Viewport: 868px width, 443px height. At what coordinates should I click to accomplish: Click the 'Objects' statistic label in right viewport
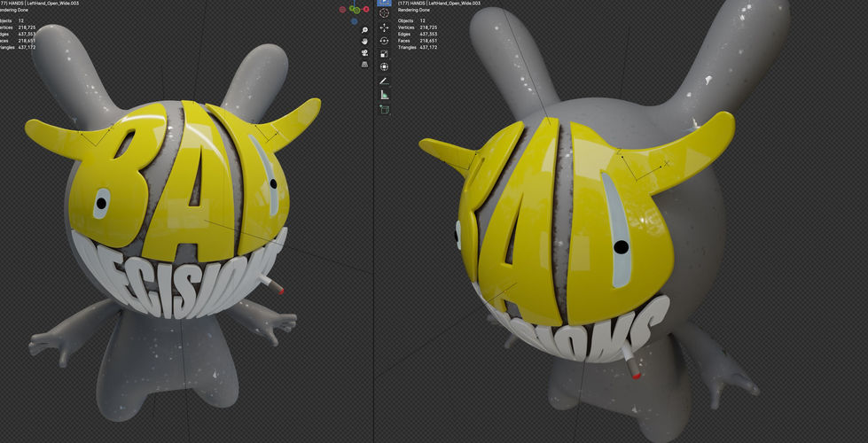pos(406,20)
